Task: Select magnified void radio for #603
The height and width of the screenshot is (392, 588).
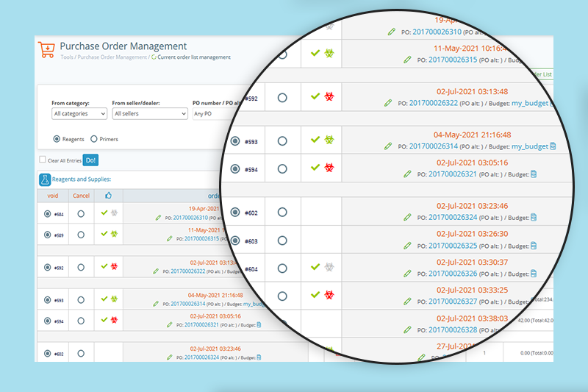Action: point(235,240)
